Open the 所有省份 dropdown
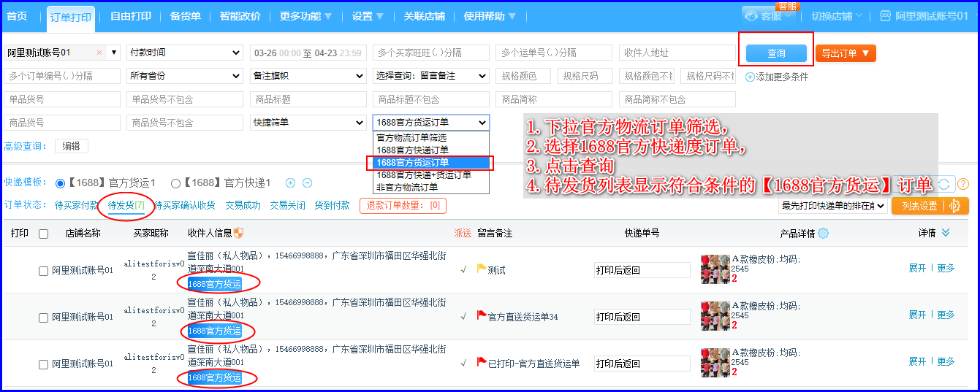The image size is (980, 392). coord(185,76)
